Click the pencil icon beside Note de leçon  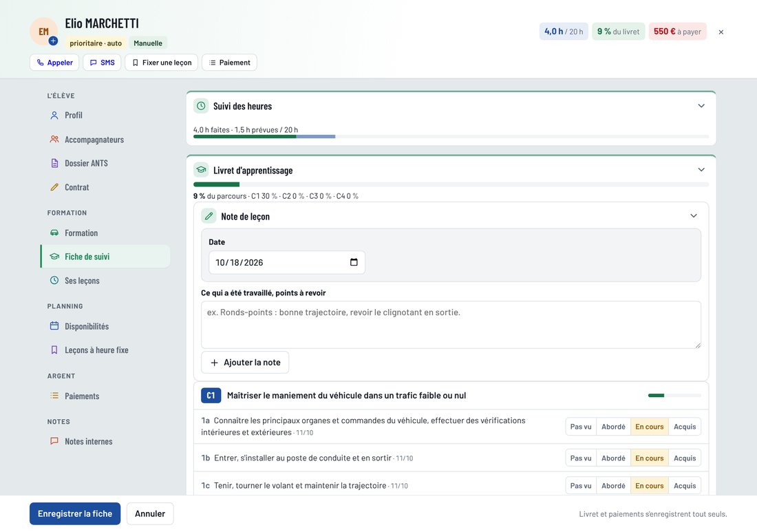coord(209,216)
